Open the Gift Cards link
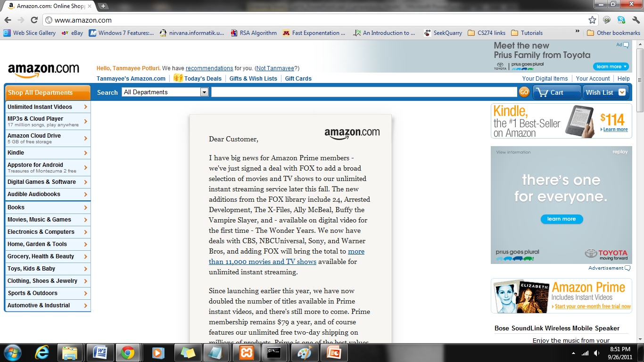644x362 pixels. tap(298, 79)
